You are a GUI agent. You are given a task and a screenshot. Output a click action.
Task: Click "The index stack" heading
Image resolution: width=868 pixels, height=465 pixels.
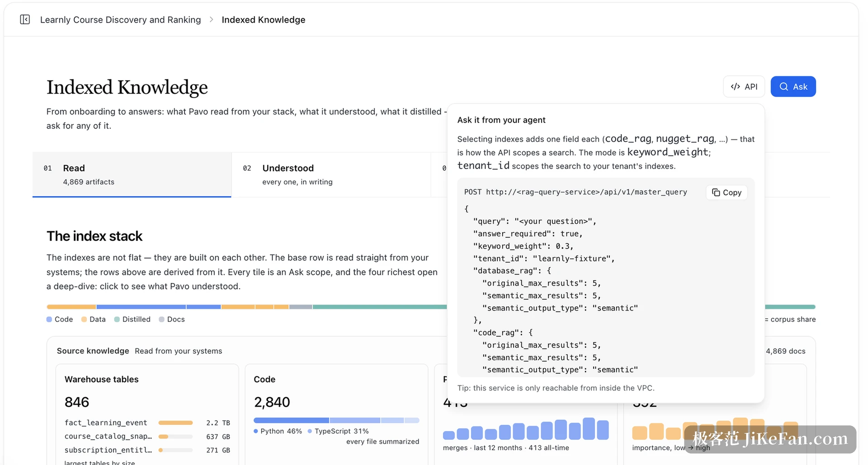tap(94, 236)
